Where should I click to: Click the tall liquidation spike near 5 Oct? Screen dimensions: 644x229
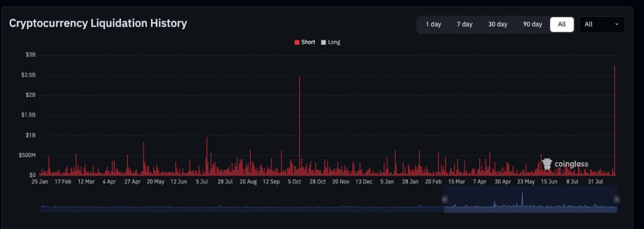pyautogui.click(x=299, y=126)
